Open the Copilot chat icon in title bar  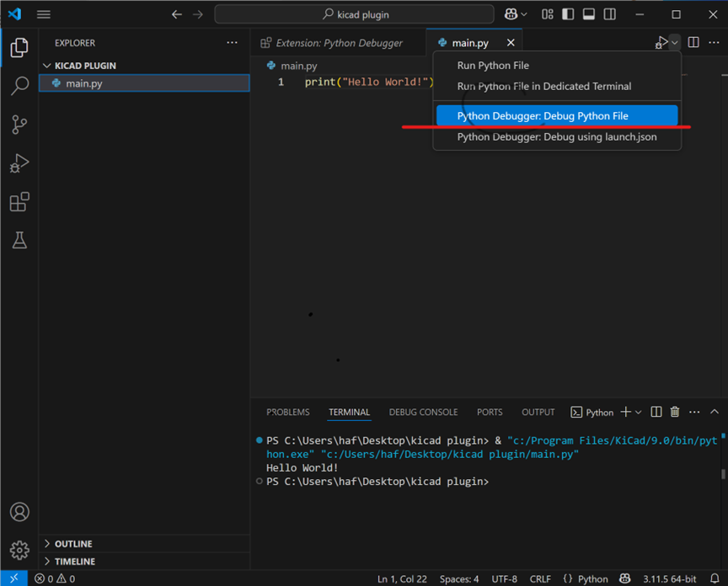[511, 14]
